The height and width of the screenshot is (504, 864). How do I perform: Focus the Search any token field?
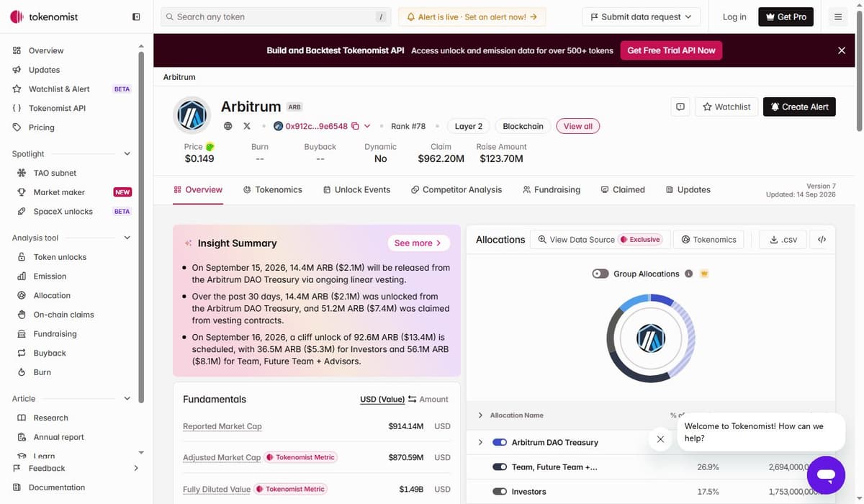point(276,17)
